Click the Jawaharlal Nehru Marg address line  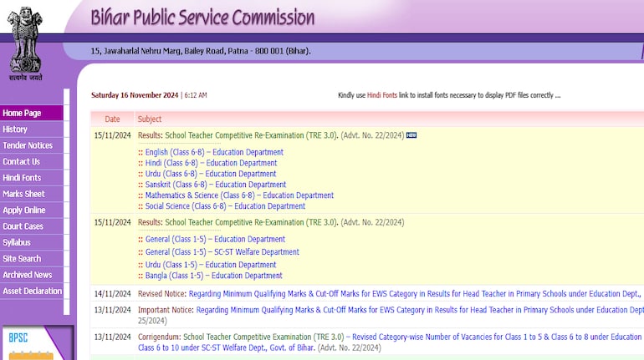[x=201, y=51]
